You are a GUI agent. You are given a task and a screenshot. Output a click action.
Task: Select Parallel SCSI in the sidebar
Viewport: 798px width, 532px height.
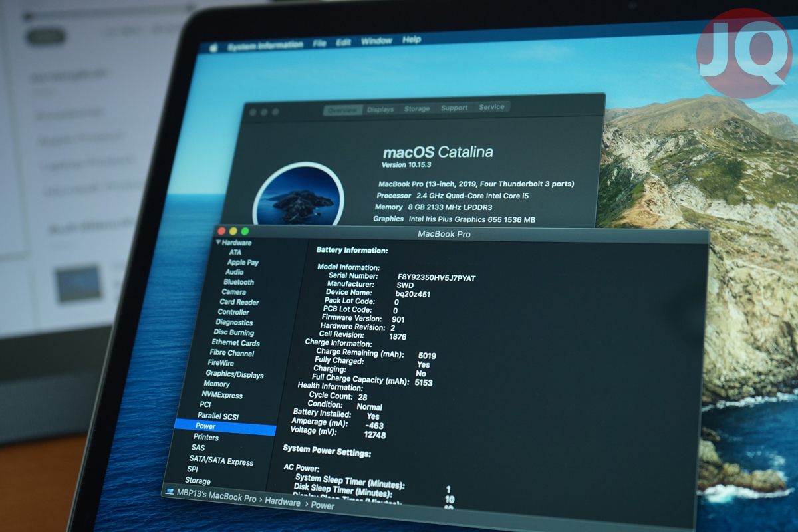217,416
